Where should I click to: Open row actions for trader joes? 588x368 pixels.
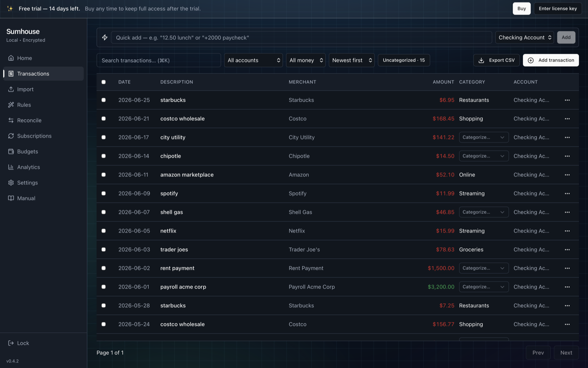click(567, 250)
